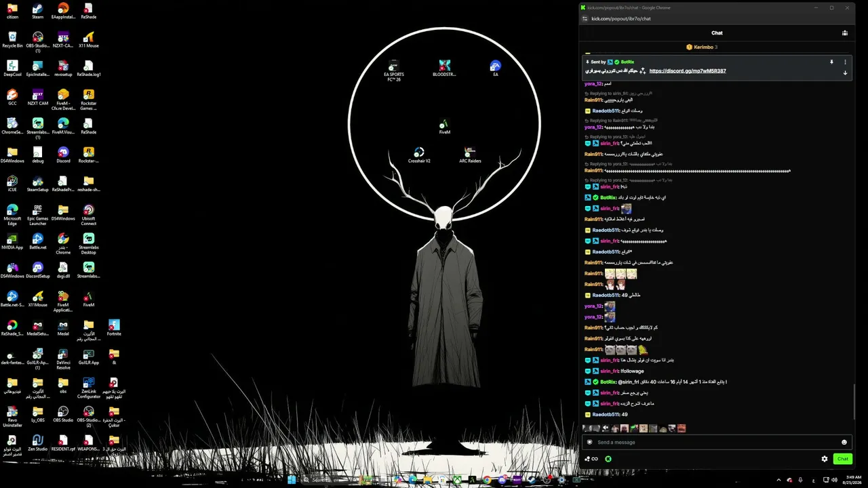The width and height of the screenshot is (868, 488).
Task: Select the SteamSetup desktop icon
Action: coord(37,184)
